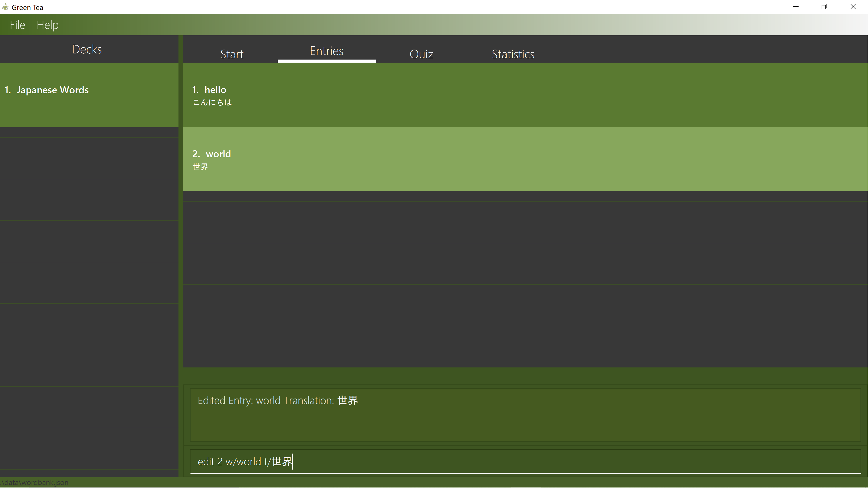
Task: Select the Japanese Words deck
Action: click(89, 95)
